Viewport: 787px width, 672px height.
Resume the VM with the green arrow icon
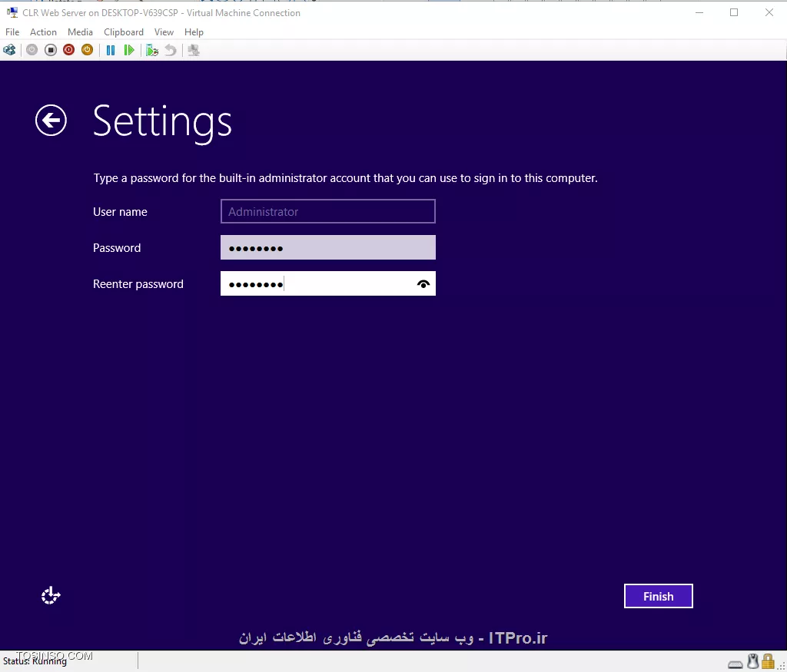point(129,49)
